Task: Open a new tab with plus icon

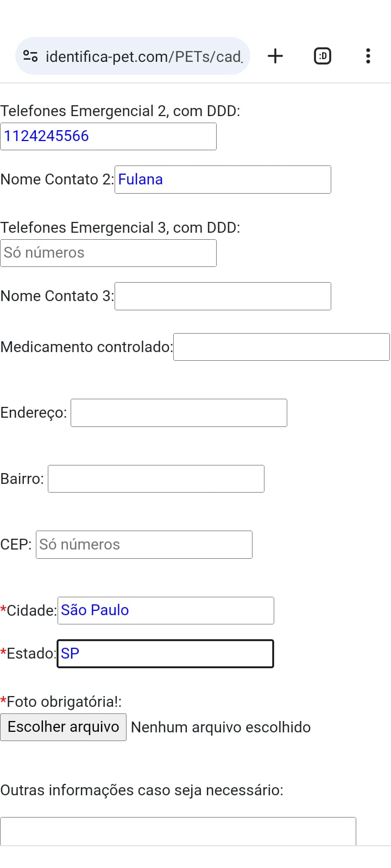Action: pos(275,56)
